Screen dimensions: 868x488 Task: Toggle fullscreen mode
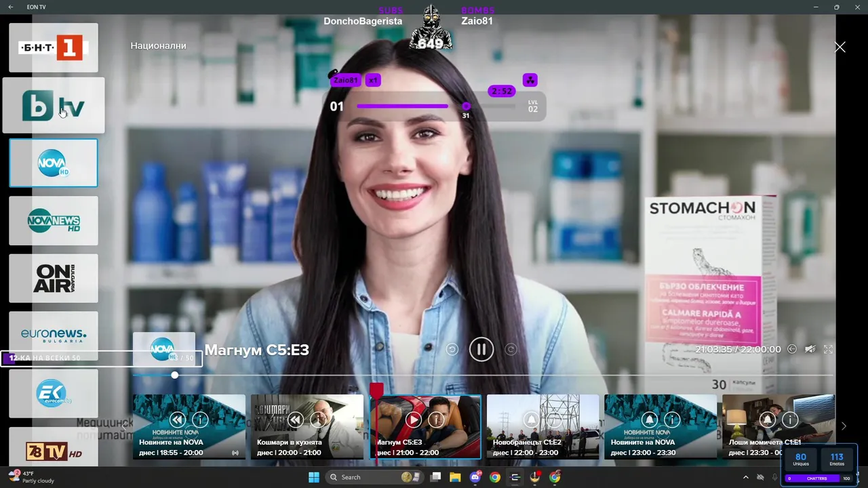coord(828,349)
